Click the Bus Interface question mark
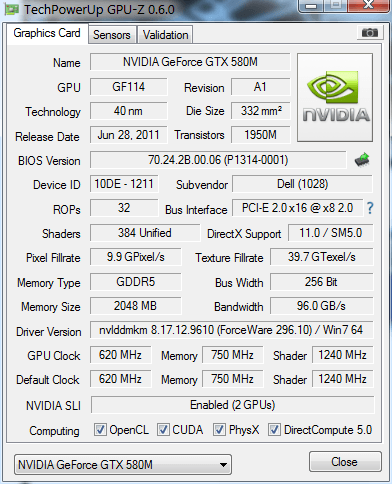This screenshot has height=484, width=392. [x=370, y=208]
